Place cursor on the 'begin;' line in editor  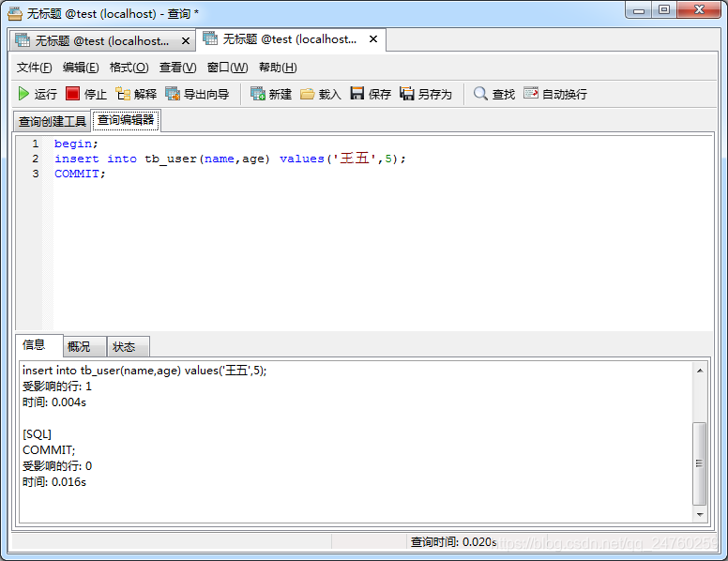[76, 144]
